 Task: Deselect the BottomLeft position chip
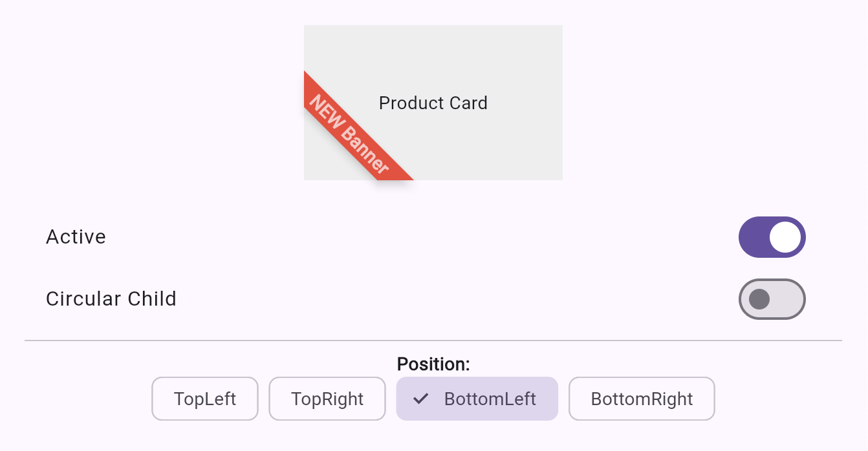point(477,399)
